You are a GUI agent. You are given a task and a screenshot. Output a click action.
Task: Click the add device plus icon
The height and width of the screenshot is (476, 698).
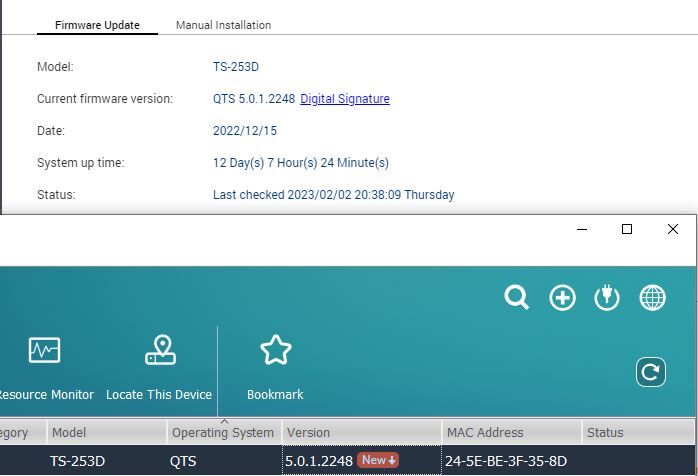[x=562, y=297]
